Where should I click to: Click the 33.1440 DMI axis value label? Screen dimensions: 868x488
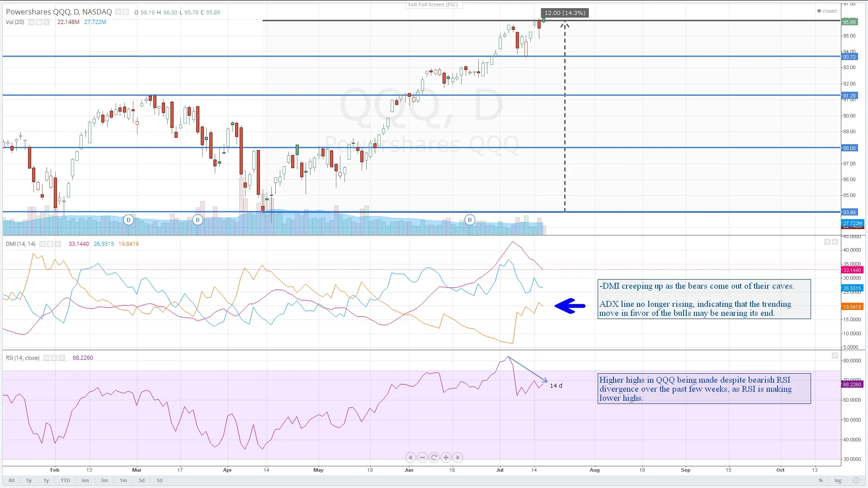point(852,270)
